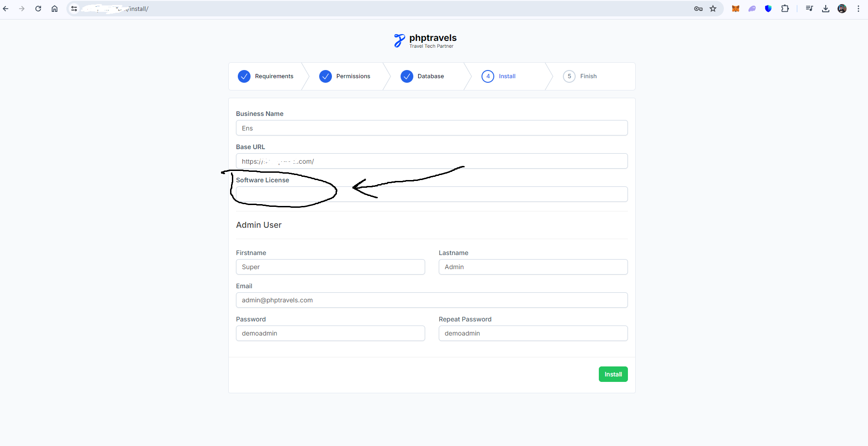Click the browser forward arrow
The width and height of the screenshot is (868, 446).
[22, 9]
